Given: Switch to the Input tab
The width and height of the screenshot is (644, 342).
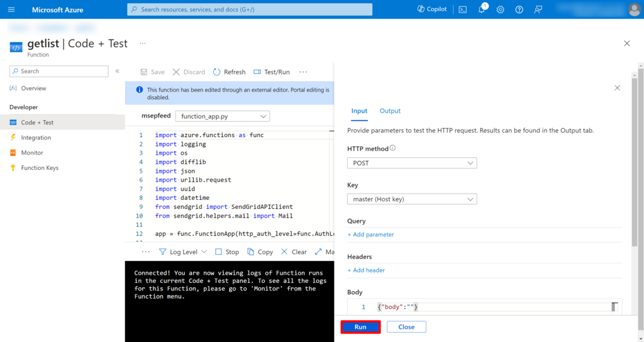Looking at the screenshot, I should (x=359, y=111).
